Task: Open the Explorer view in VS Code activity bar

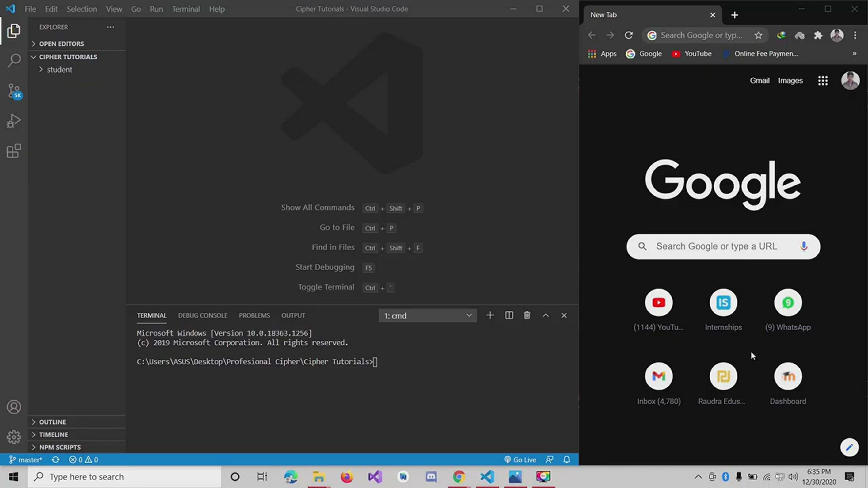Action: [x=14, y=31]
